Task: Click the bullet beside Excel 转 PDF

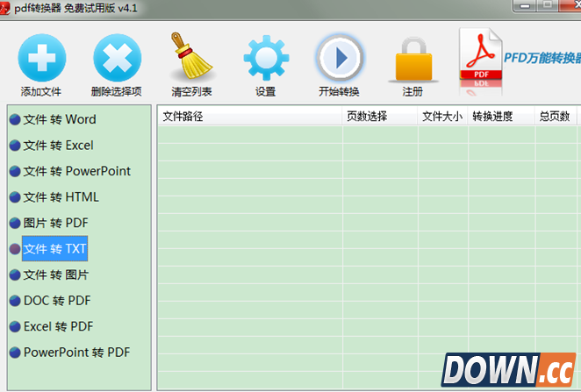Action: (x=15, y=327)
